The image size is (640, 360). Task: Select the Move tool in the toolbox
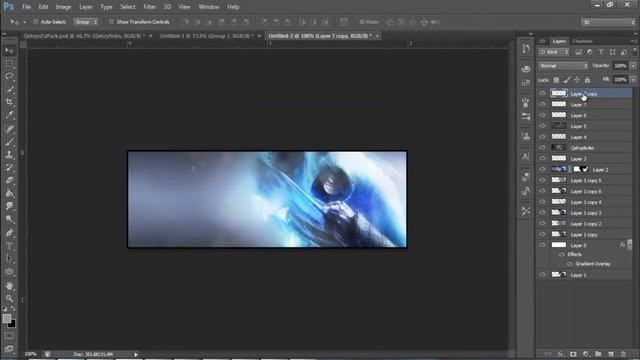tap(9, 51)
